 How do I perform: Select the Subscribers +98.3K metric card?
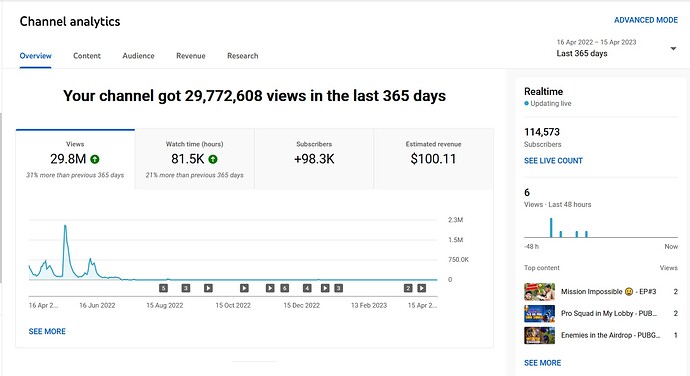pyautogui.click(x=314, y=159)
